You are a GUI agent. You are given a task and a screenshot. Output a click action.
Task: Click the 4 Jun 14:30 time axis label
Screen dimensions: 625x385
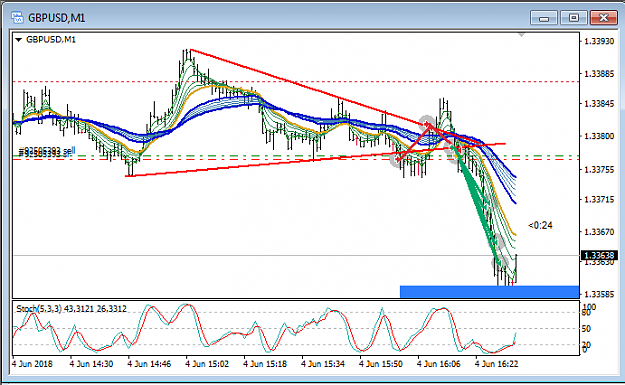tap(91, 364)
